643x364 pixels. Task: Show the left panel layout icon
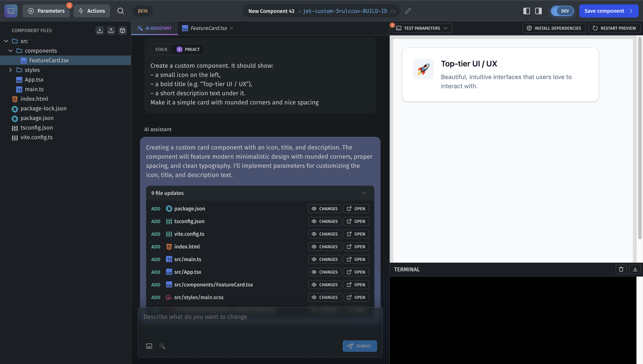526,11
